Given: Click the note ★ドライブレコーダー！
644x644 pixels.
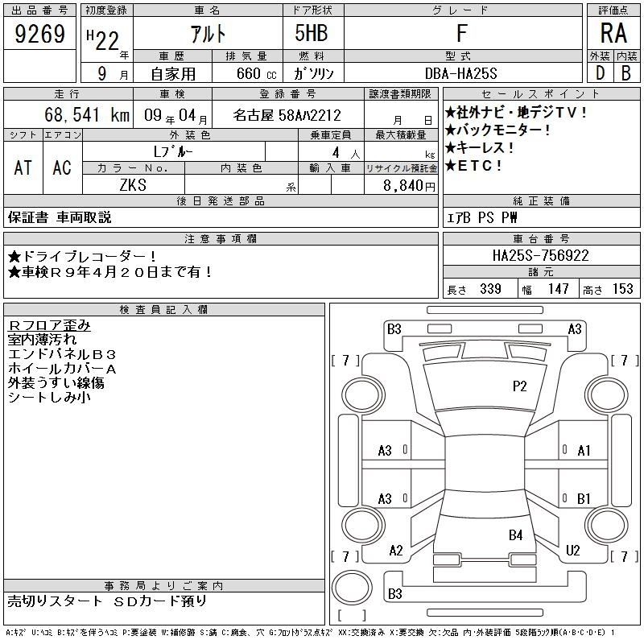Looking at the screenshot, I should (83, 257).
